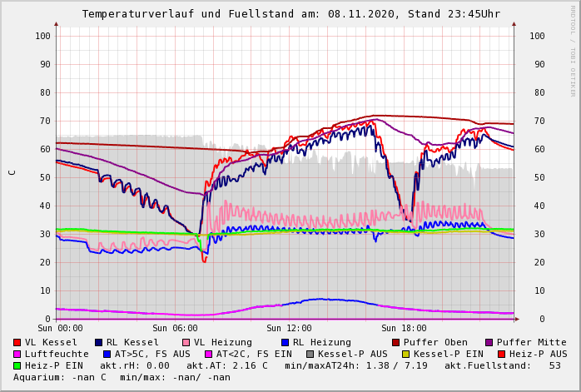The width and height of the screenshot is (581, 392).
Task: Click the 'Sun 06:00' time axis label
Action: (175, 329)
